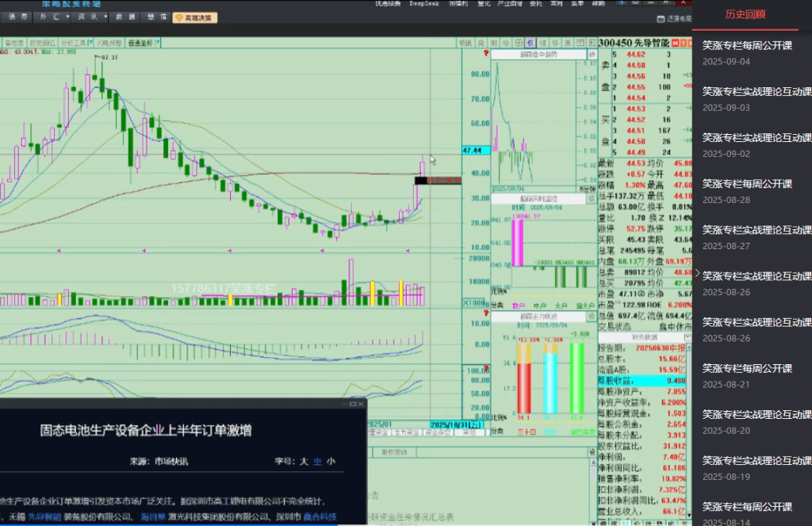Click the red pin icon on MACD panel
812x526 pixels.
(486, 313)
